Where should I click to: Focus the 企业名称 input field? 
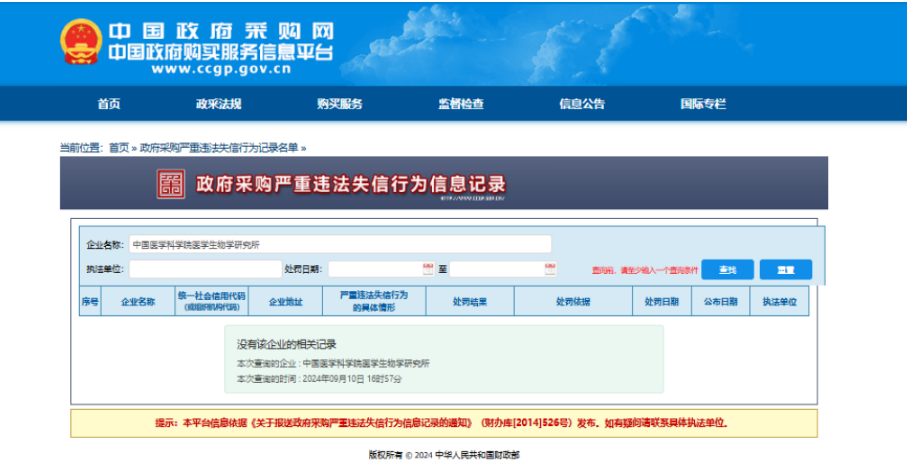tap(340, 244)
